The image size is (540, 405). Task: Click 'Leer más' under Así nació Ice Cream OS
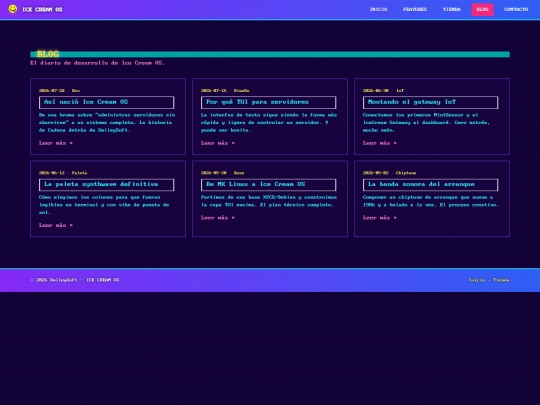(x=56, y=143)
